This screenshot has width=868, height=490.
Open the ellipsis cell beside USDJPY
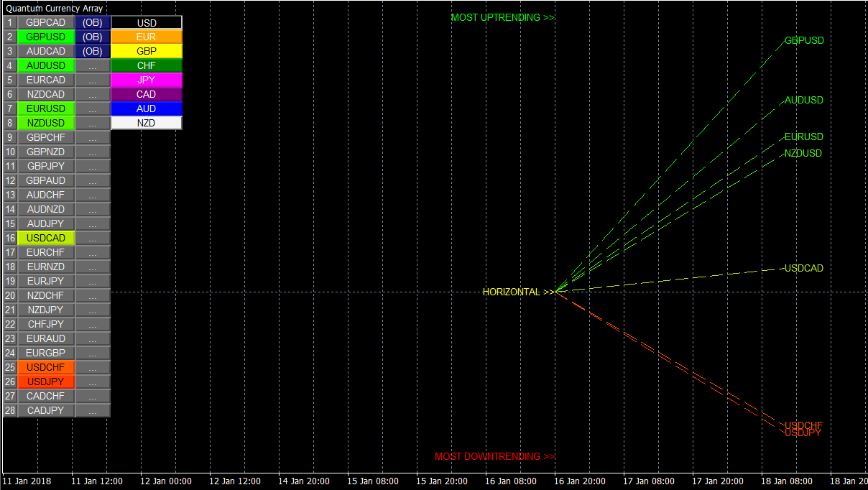pos(93,382)
